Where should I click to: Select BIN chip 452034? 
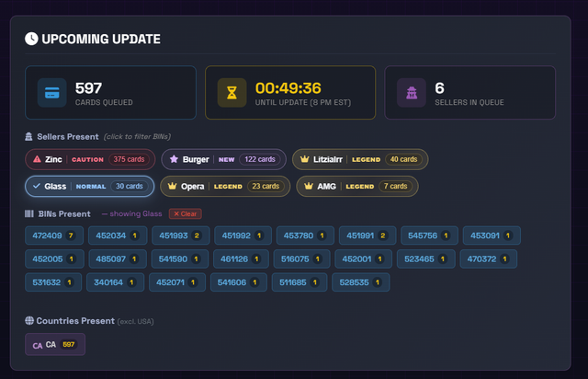pos(118,235)
